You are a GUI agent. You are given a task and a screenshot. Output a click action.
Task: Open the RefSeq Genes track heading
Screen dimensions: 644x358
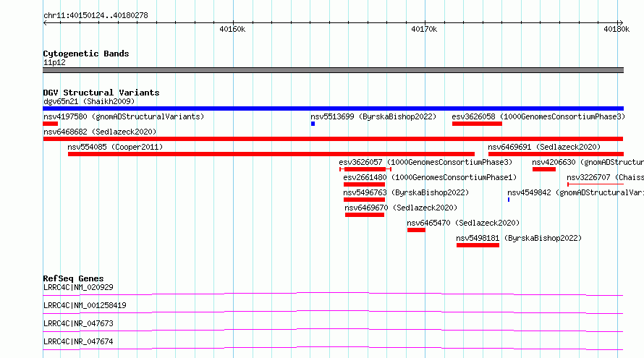click(x=73, y=278)
